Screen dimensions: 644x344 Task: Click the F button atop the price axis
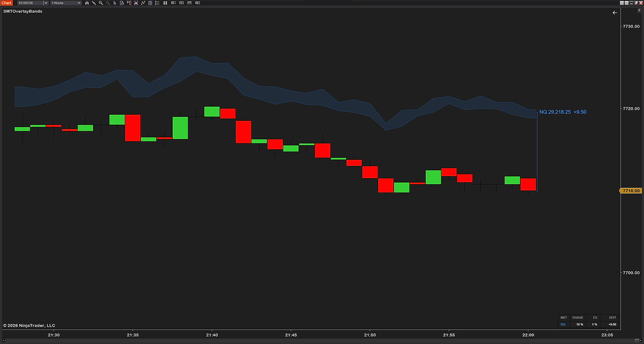point(639,11)
